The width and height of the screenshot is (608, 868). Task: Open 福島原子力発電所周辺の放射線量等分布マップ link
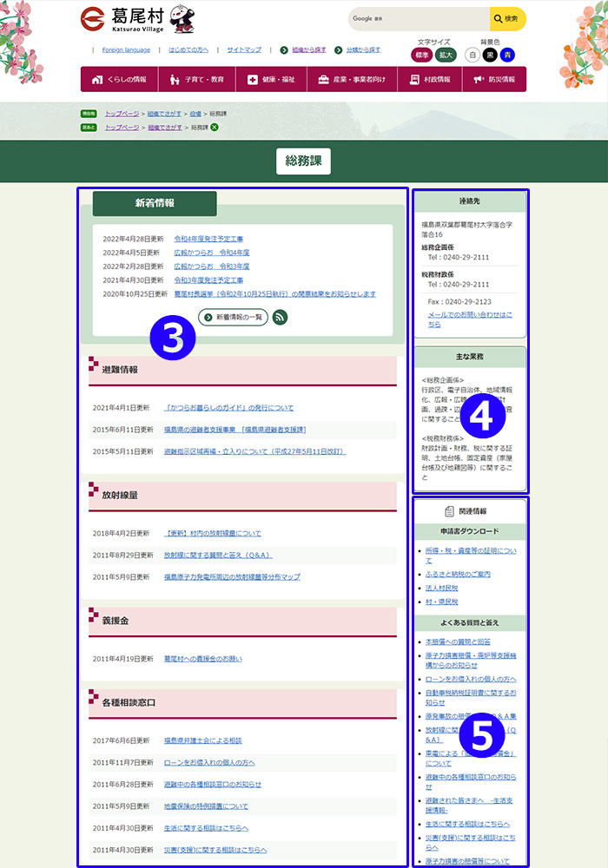232,577
